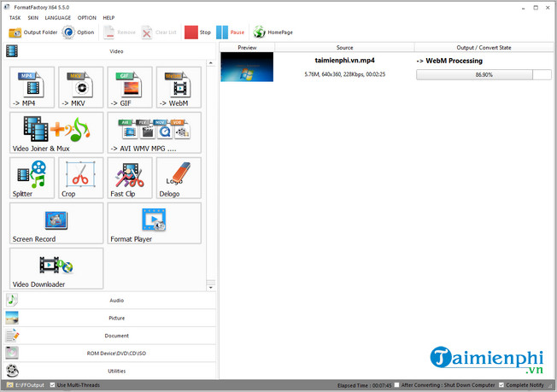Click the E:\FFOutput folder icon in status bar
This screenshot has width=557, height=392.
click(10, 385)
